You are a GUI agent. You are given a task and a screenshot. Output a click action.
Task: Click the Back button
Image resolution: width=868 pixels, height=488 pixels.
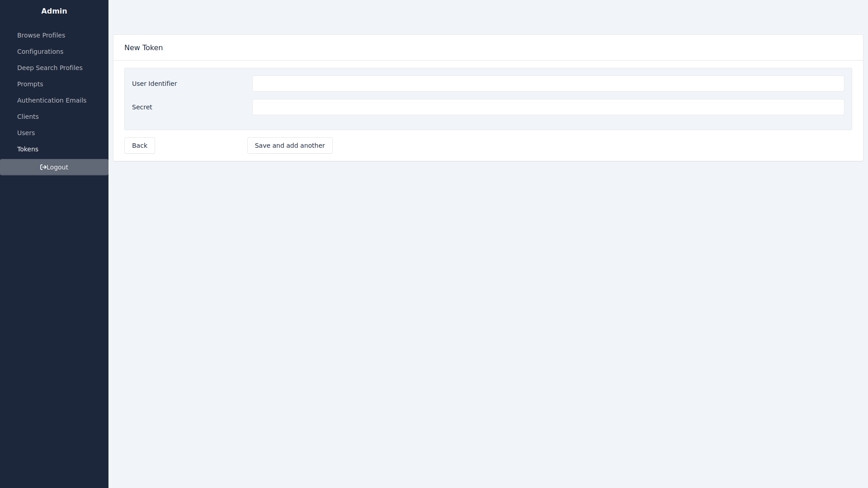139,145
